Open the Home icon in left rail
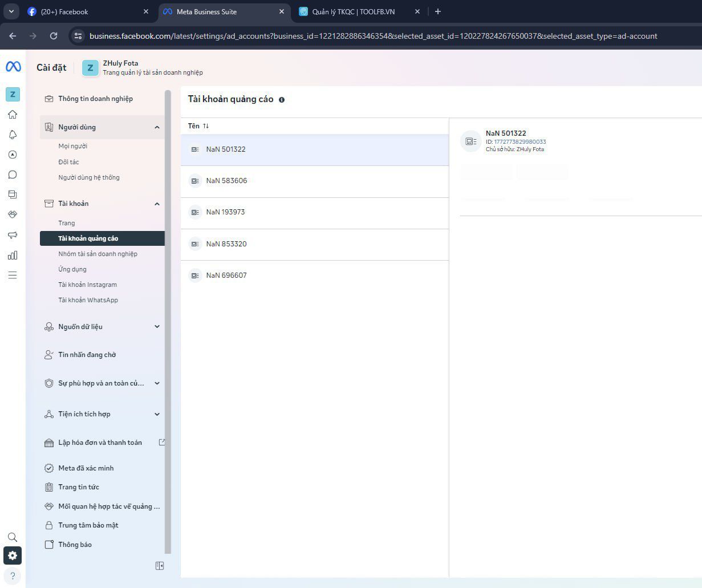This screenshot has height=588, width=702. click(x=13, y=115)
